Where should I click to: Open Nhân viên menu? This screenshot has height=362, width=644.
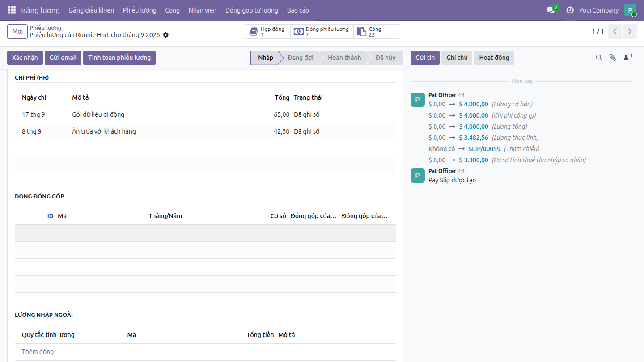point(203,10)
